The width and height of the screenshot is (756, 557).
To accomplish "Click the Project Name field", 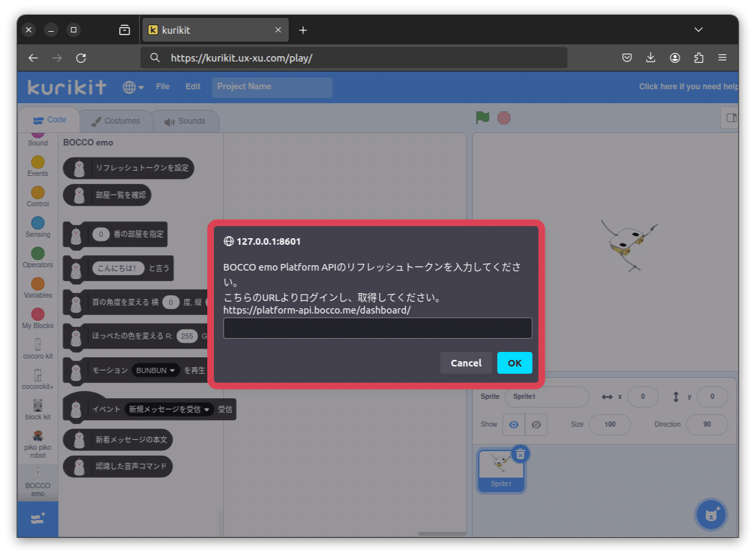I will point(272,87).
